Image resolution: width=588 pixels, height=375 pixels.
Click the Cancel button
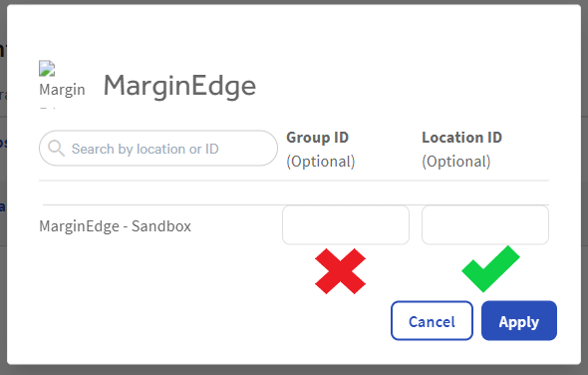pyautogui.click(x=432, y=320)
